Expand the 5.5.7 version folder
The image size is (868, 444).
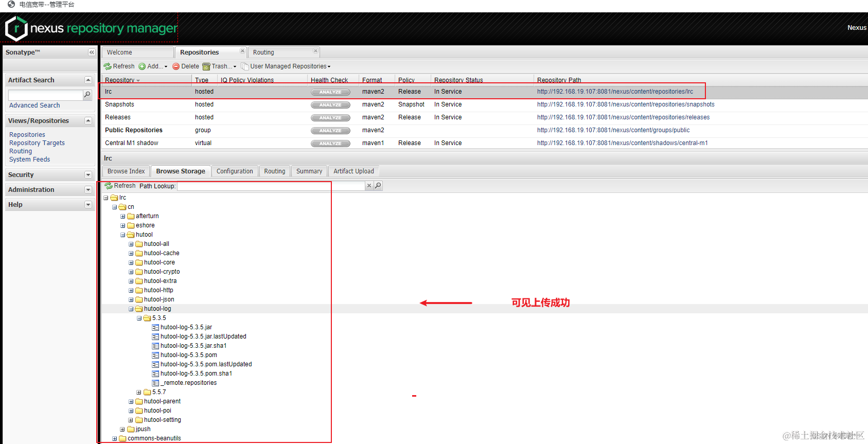[139, 392]
